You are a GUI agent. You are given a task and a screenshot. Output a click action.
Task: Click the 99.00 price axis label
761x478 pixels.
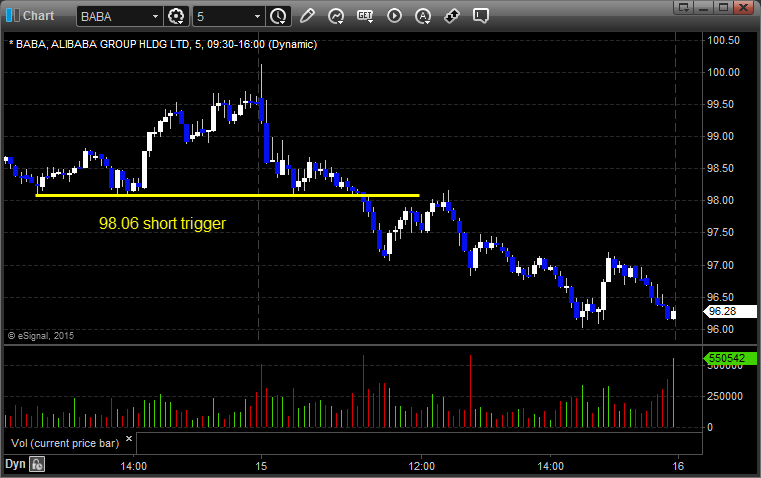pos(720,136)
